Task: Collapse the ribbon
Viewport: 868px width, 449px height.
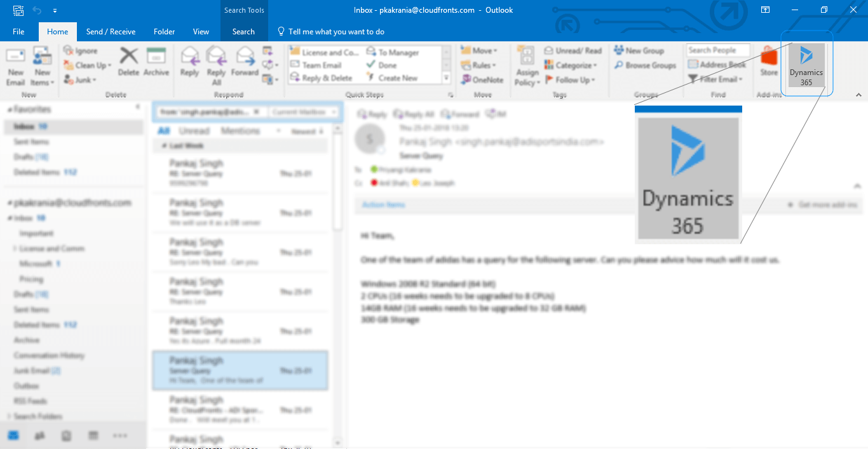Action: 858,95
